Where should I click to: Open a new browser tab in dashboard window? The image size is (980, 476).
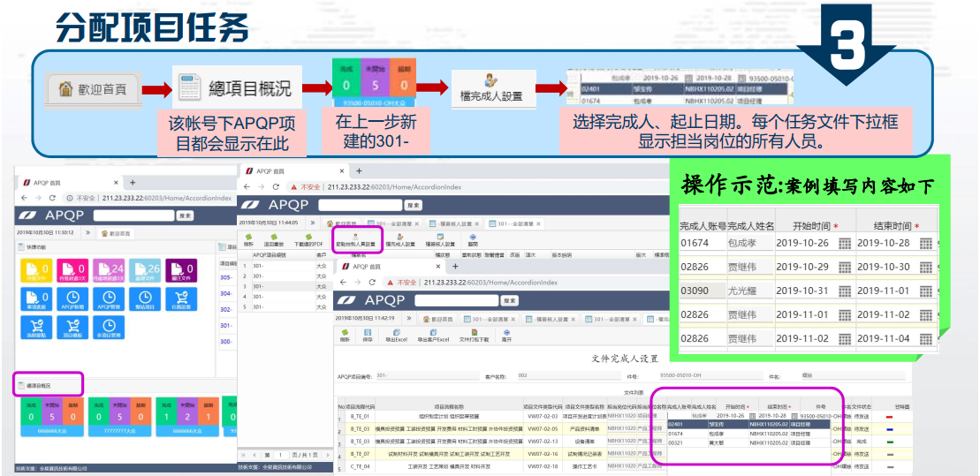(133, 183)
